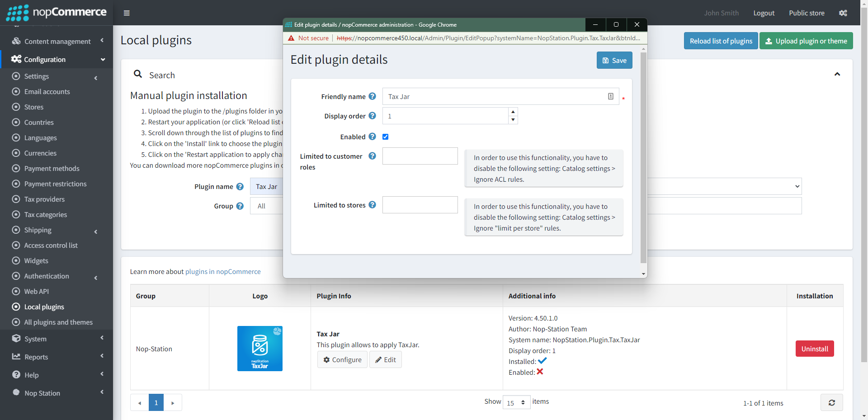This screenshot has width=868, height=420.
Task: Open the Public store link
Action: [x=807, y=13]
